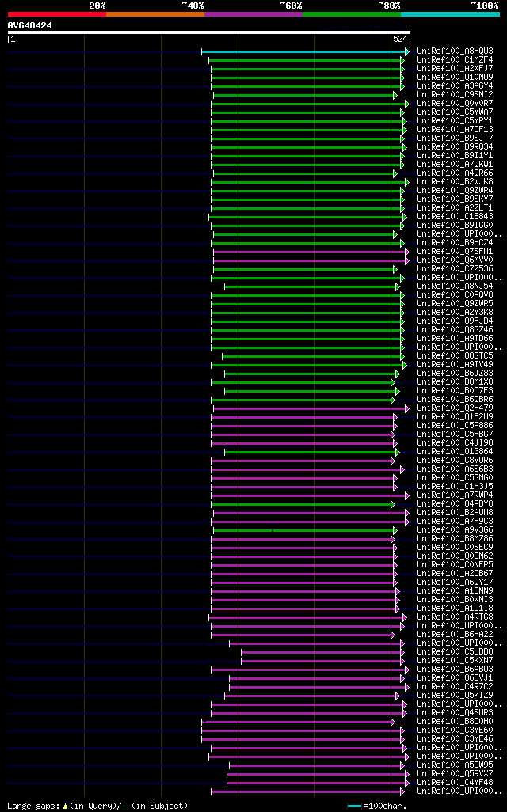This screenshot has width=507, height=812.
Task: Select the UniRef100_C4JI98 hit label
Action: pos(456,442)
